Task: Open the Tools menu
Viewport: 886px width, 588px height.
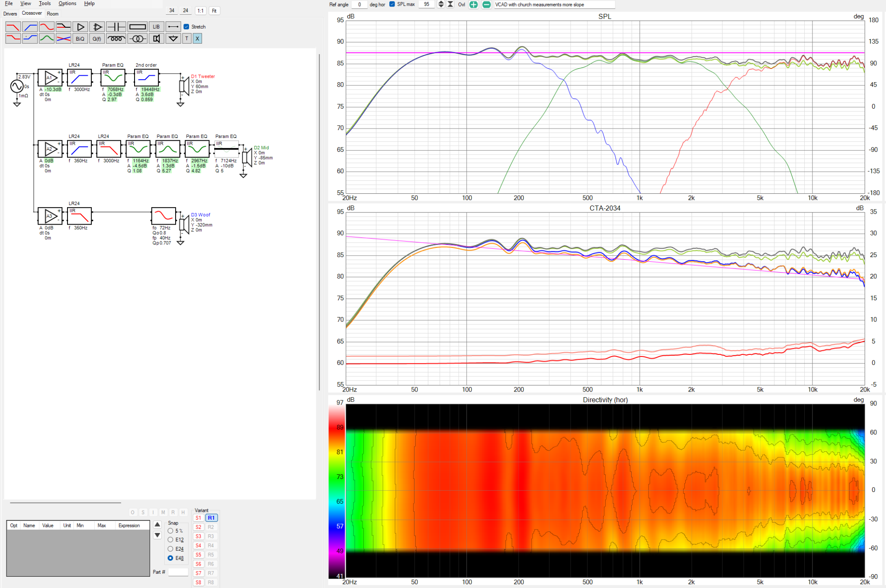Action: point(45,3)
